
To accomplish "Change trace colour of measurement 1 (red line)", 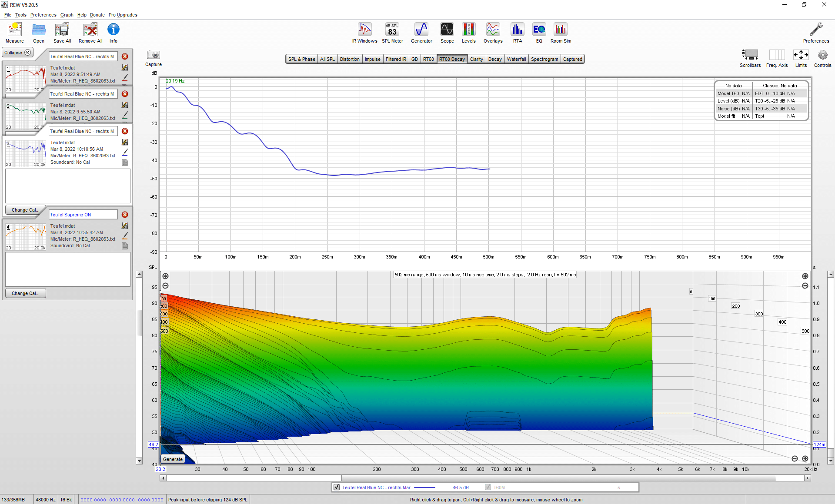I will pos(125,77).
